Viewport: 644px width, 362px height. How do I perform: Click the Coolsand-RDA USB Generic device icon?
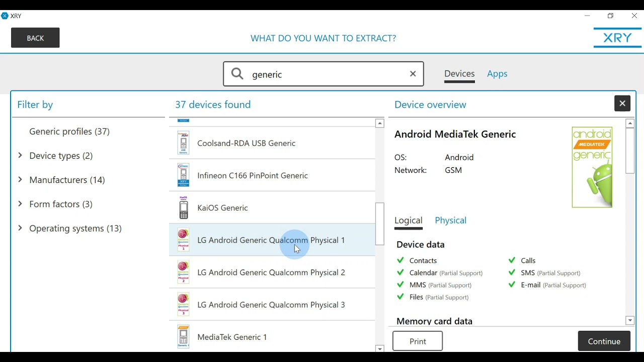click(x=184, y=143)
